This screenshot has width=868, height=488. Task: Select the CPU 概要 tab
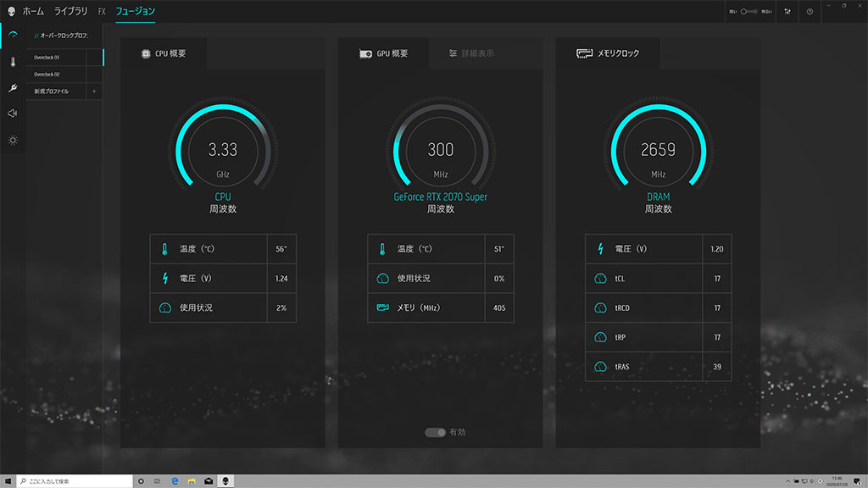click(164, 53)
